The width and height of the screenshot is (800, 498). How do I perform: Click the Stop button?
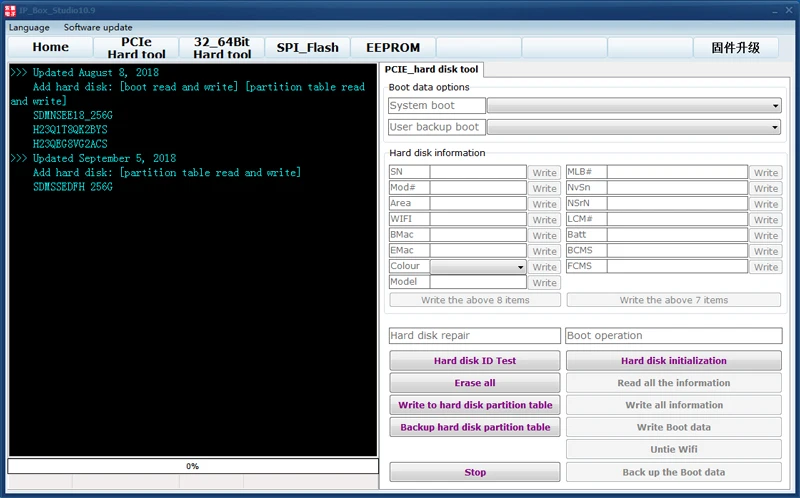point(474,472)
